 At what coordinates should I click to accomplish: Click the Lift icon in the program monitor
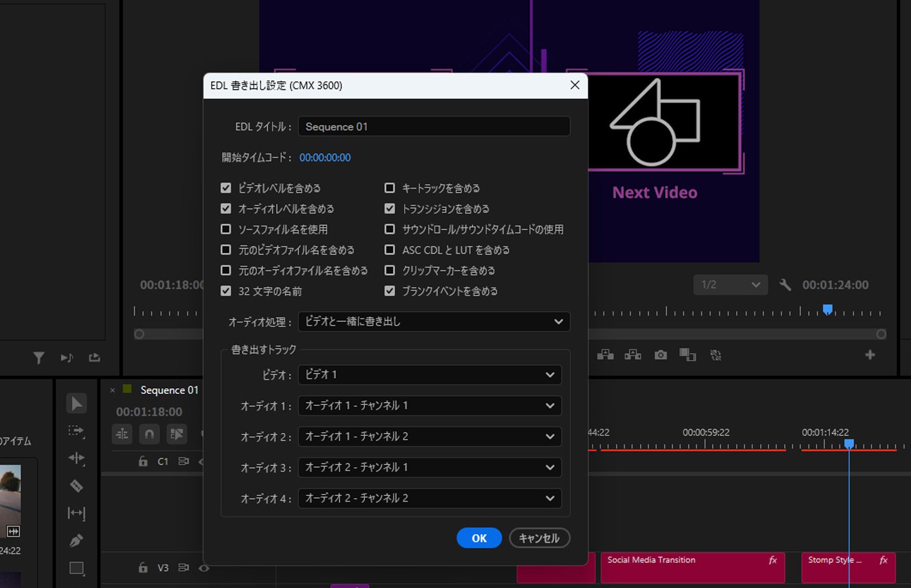click(606, 355)
